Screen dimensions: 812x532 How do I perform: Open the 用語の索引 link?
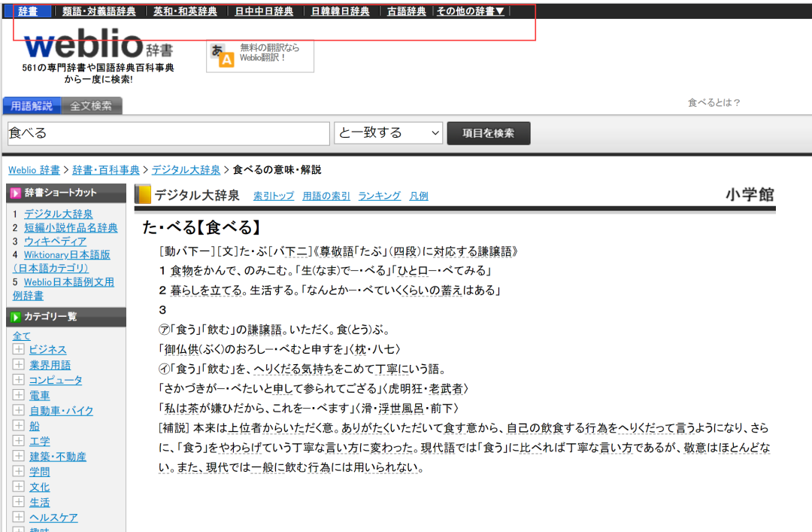point(326,196)
